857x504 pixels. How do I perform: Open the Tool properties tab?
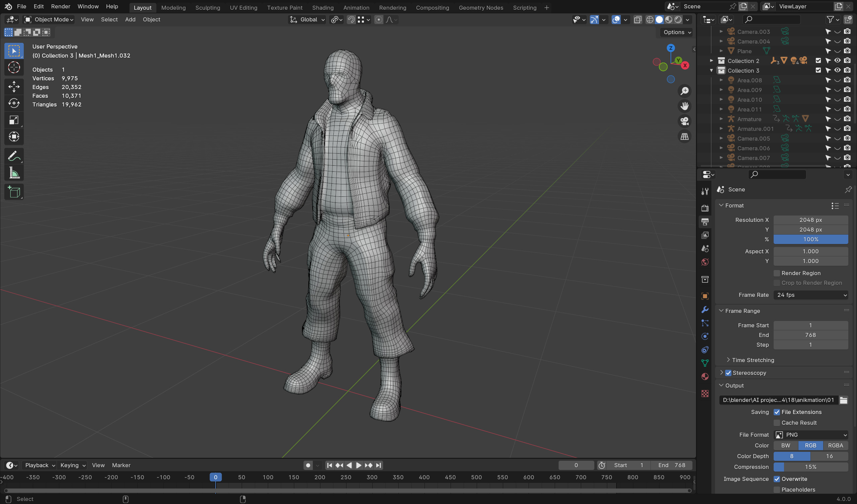(x=705, y=191)
